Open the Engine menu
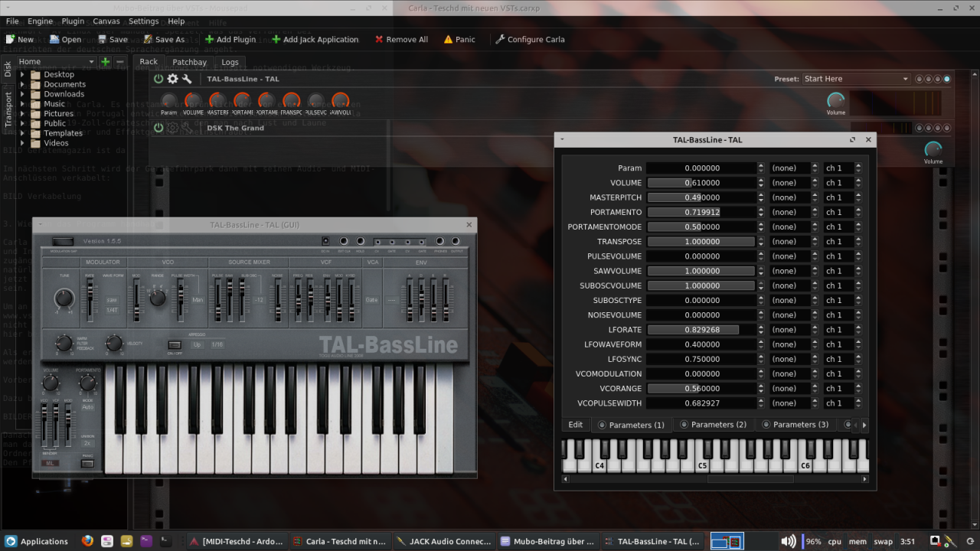 41,21
